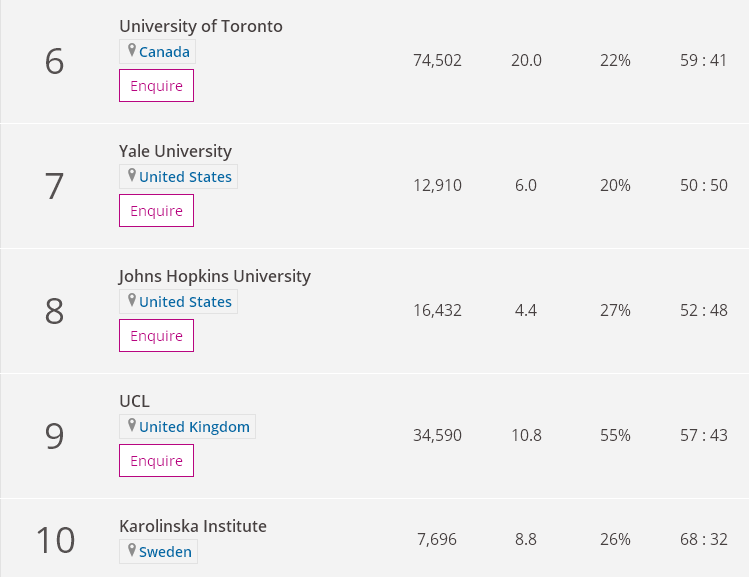Click rank number 6 in the table
The image size is (749, 577).
54,61
